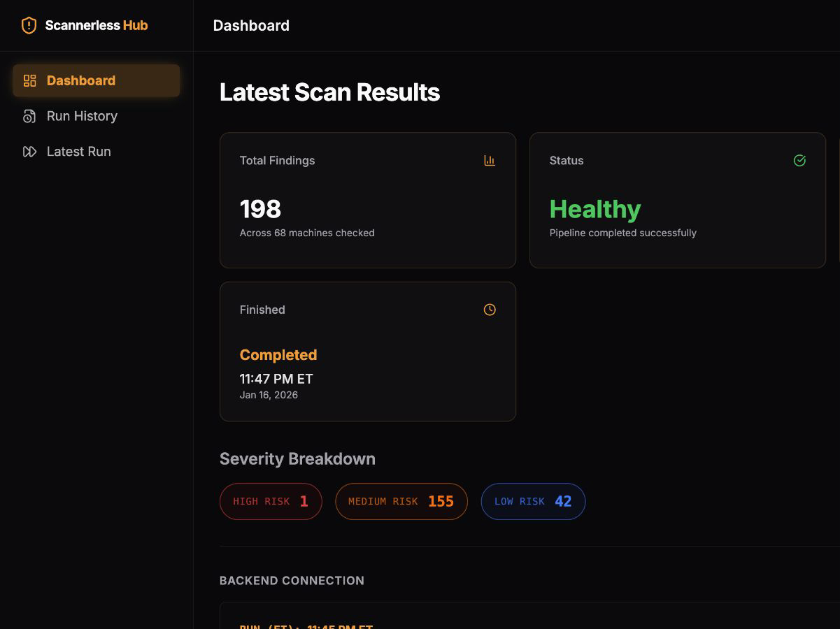
Task: Select the HIGH RISK 1 severity pill
Action: coord(271,501)
